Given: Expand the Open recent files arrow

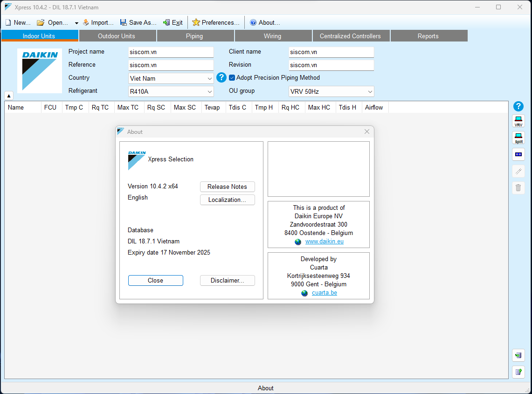Looking at the screenshot, I should (x=76, y=23).
